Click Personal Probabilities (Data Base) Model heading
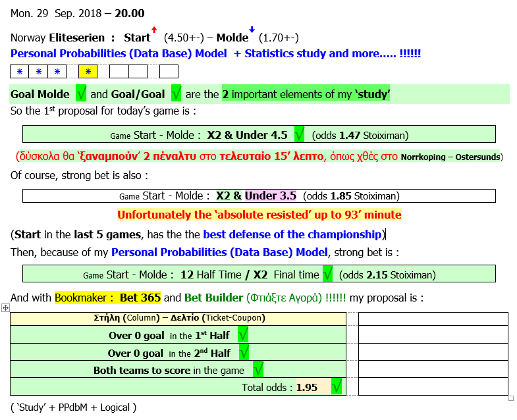The width and height of the screenshot is (517, 420). (119, 53)
